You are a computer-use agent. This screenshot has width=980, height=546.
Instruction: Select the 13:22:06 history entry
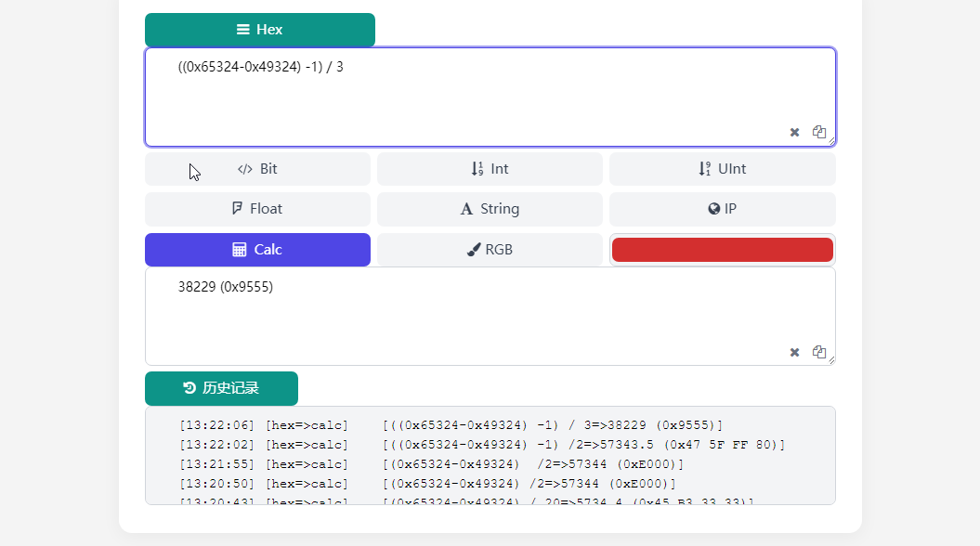(451, 425)
